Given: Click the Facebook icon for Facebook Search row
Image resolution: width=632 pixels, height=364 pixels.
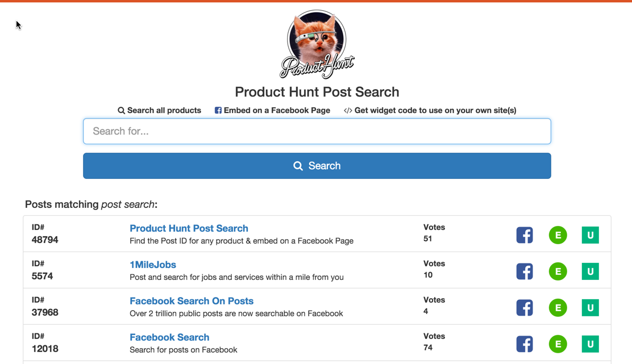Looking at the screenshot, I should tap(525, 344).
